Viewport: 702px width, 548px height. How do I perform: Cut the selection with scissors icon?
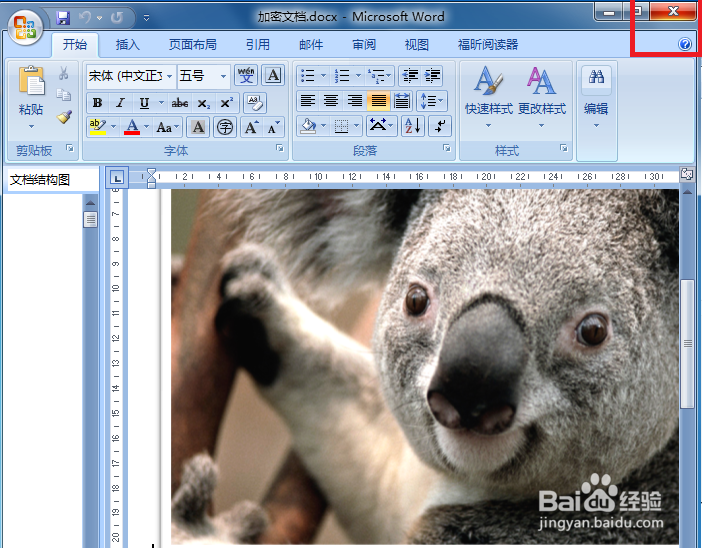click(x=64, y=73)
